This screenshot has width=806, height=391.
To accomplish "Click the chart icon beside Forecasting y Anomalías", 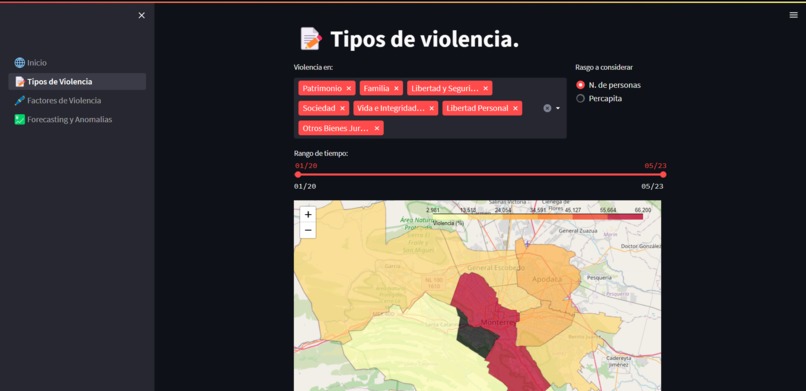I will pyautogui.click(x=20, y=120).
